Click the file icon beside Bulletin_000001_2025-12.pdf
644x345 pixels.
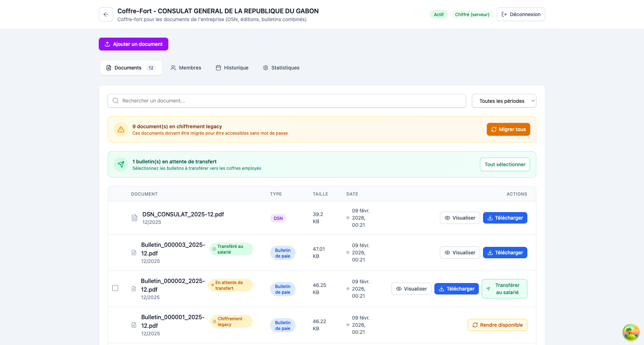coord(134,325)
